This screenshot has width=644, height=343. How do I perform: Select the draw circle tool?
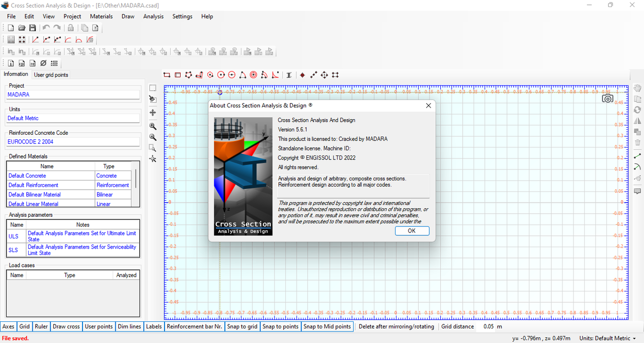coord(221,75)
